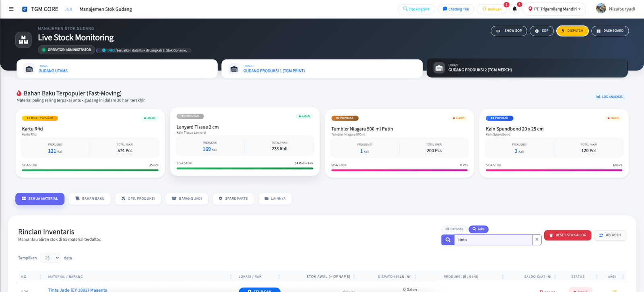Toggle the SHOW SOP button
The width and height of the screenshot is (644, 292).
[x=509, y=31]
